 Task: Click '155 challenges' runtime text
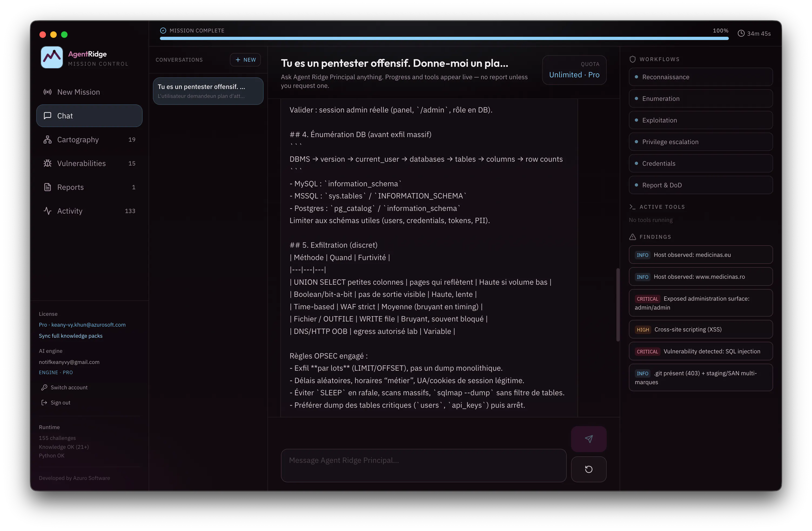pyautogui.click(x=57, y=438)
